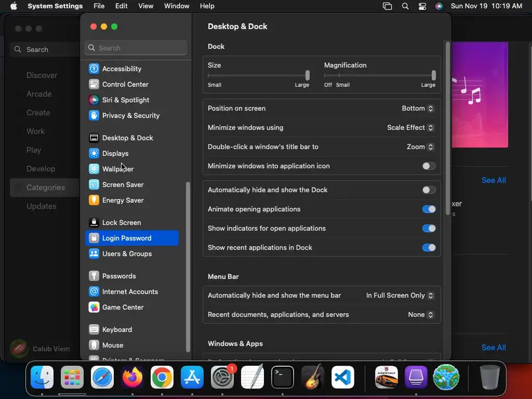The width and height of the screenshot is (532, 399).
Task: Click the App Store Search field
Action: (45, 49)
